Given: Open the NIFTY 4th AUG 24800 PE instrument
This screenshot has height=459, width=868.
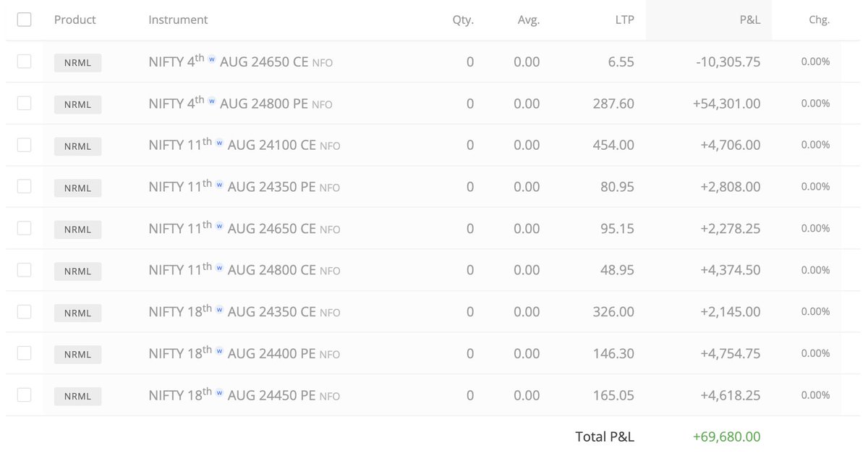Looking at the screenshot, I should click(240, 104).
